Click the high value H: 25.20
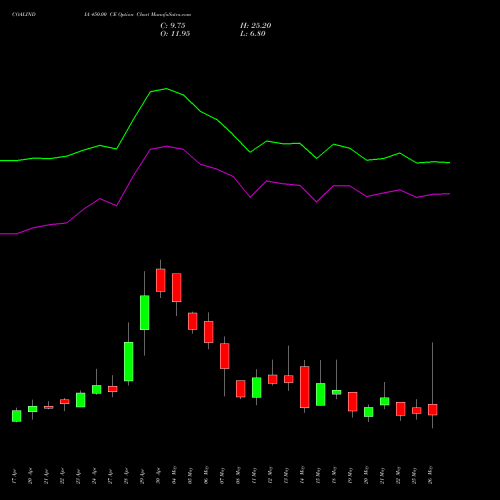This screenshot has width=500, height=500. point(256,26)
